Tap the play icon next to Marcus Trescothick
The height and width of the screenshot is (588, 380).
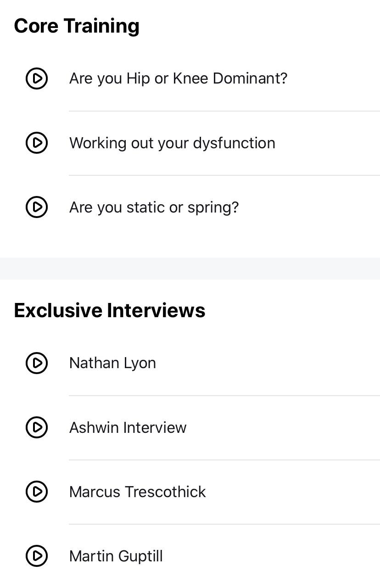[x=37, y=492]
